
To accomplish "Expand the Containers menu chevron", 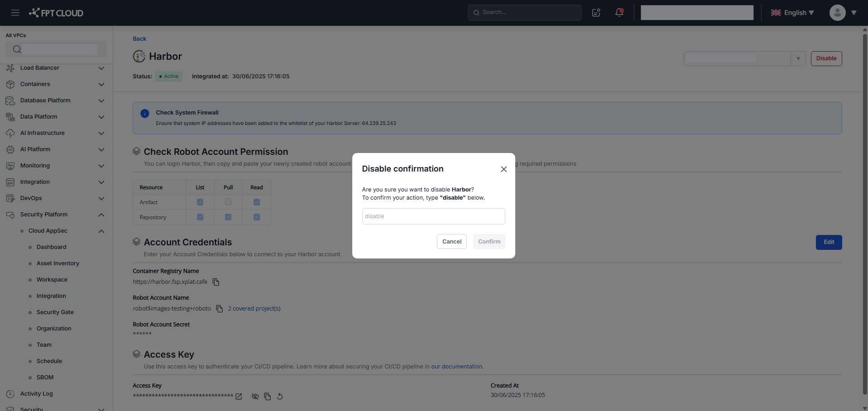I will [101, 85].
